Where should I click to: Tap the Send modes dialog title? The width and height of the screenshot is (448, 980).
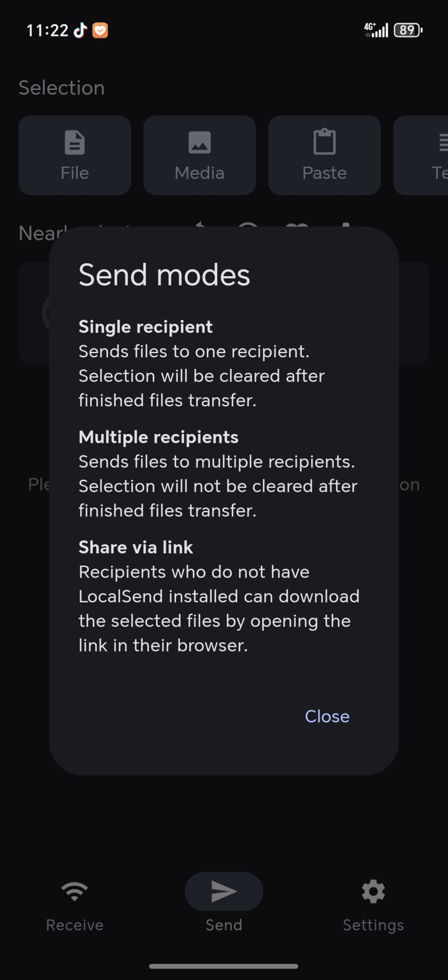[x=164, y=275]
